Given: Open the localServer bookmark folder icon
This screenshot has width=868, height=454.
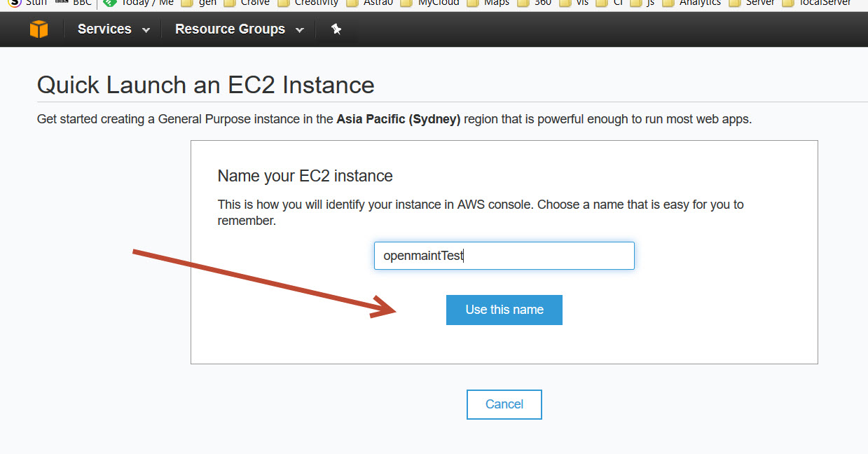Looking at the screenshot, I should point(787,3).
